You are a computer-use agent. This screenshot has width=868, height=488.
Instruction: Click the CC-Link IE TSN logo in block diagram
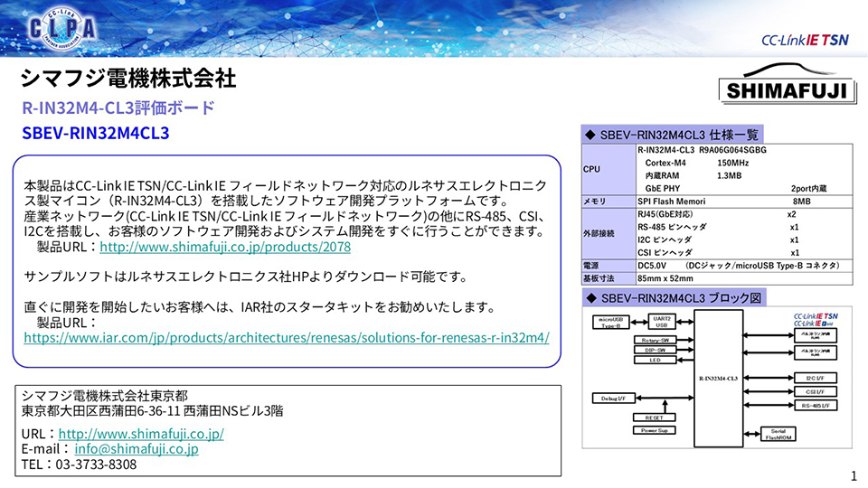tap(816, 316)
